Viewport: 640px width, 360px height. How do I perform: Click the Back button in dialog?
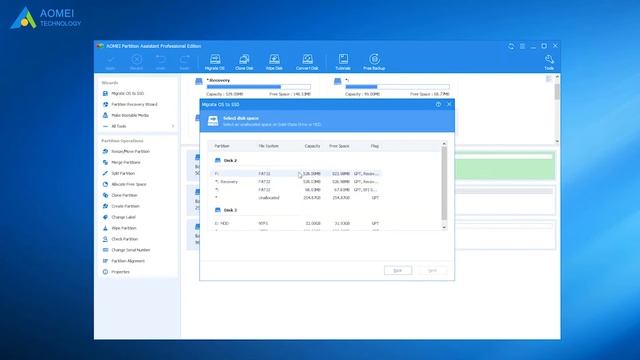[x=398, y=270]
